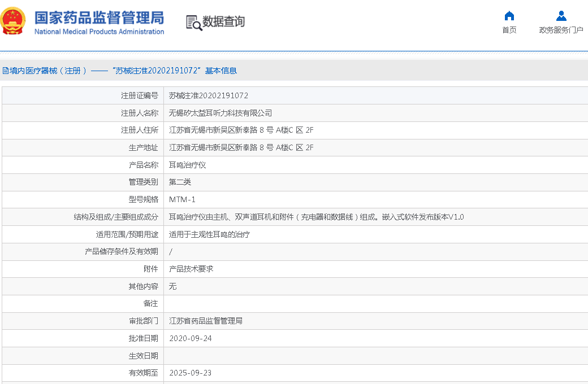Click the 国家药品监督管理局 site title
Viewport: 588px width, 384px height.
click(99, 17)
